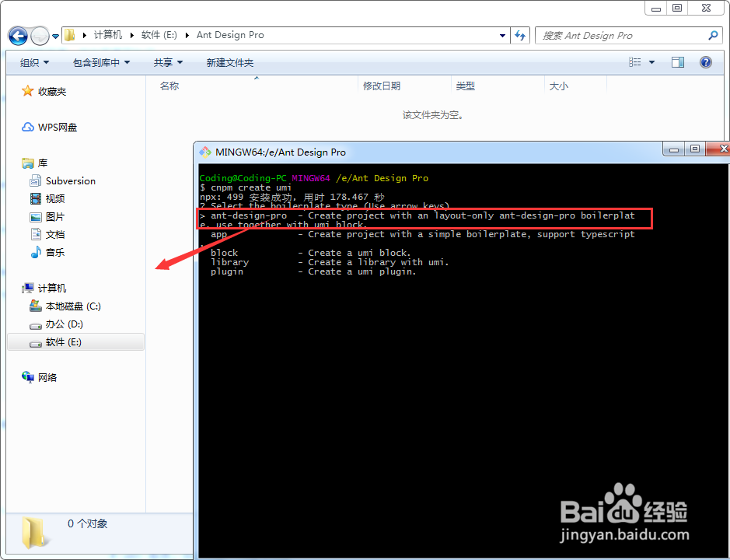Click the 图片 picture icon

click(36, 217)
